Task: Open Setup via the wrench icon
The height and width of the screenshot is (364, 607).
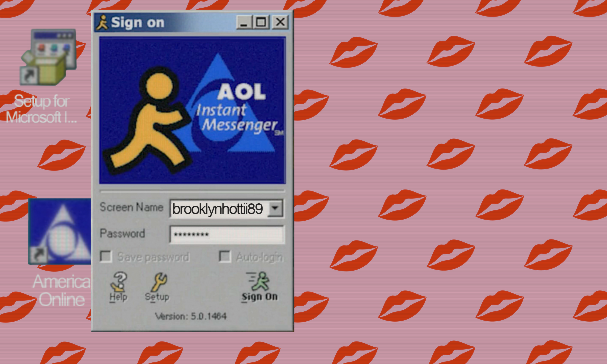Action: point(160,282)
